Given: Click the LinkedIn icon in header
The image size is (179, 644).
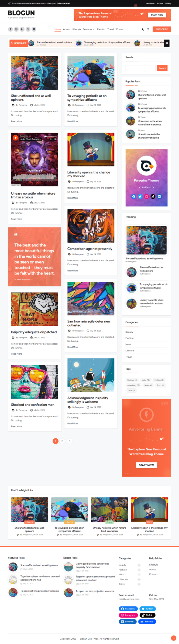Looking at the screenshot, I should pyautogui.click(x=22, y=29).
